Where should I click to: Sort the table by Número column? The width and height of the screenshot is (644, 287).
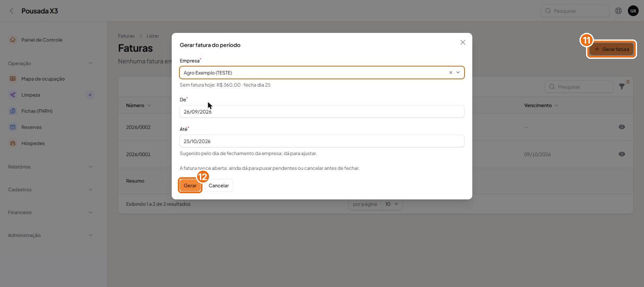(x=138, y=106)
